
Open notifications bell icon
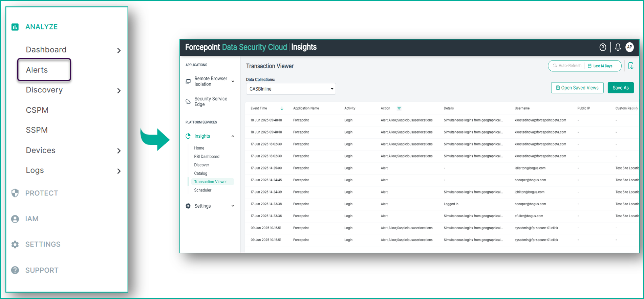tap(618, 47)
